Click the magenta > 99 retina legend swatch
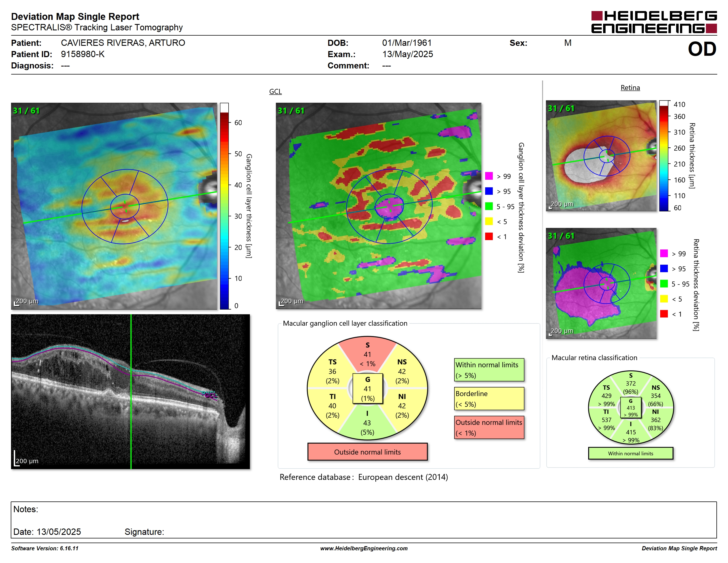728x563 pixels. tap(664, 253)
